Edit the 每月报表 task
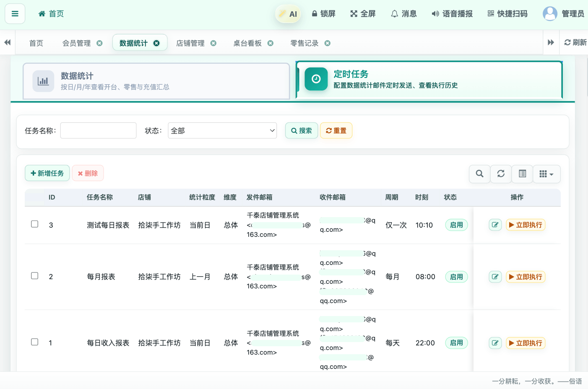588x389 pixels. [495, 277]
